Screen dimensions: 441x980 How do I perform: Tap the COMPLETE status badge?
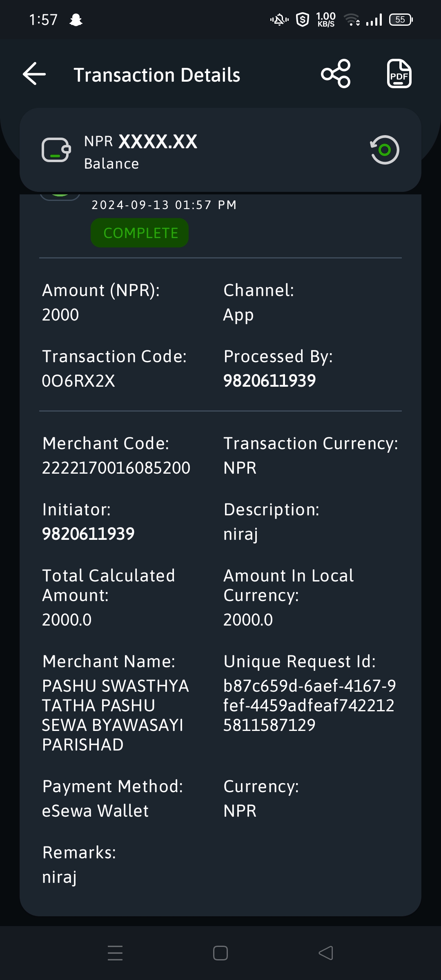tap(140, 233)
